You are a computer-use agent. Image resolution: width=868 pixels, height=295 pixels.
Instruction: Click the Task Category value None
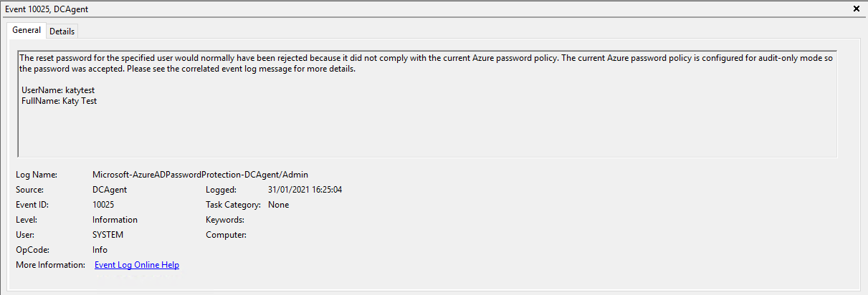point(278,205)
